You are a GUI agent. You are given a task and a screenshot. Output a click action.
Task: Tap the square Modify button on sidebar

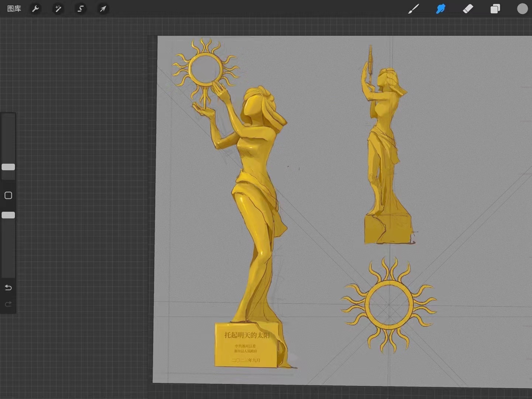point(8,195)
